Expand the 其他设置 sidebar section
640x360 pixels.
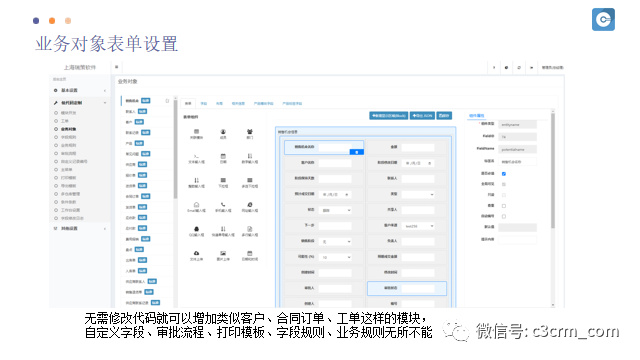[79, 229]
